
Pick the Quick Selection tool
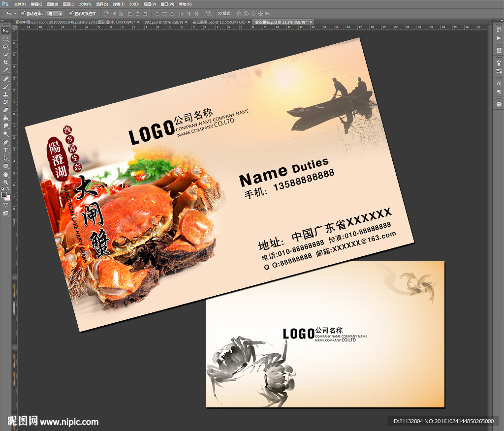pyautogui.click(x=6, y=55)
